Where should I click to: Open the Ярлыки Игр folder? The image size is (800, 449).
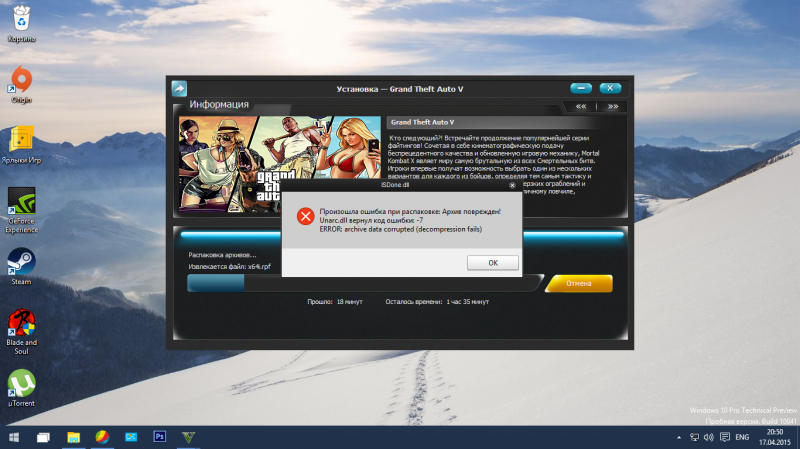click(21, 145)
